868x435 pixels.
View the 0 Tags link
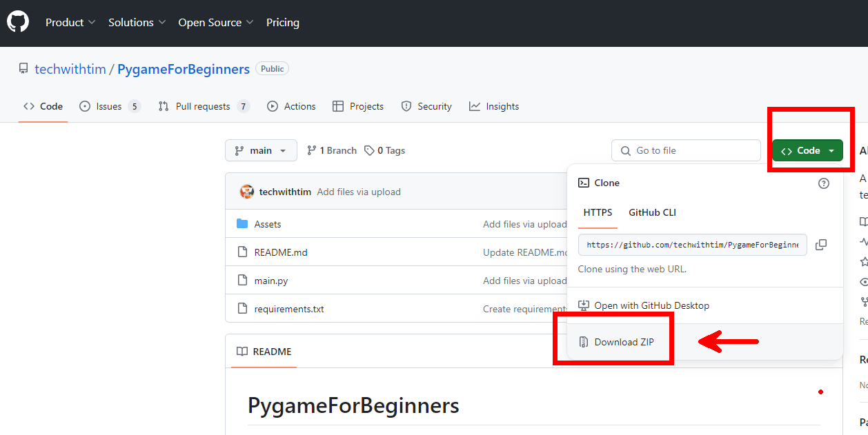point(385,150)
